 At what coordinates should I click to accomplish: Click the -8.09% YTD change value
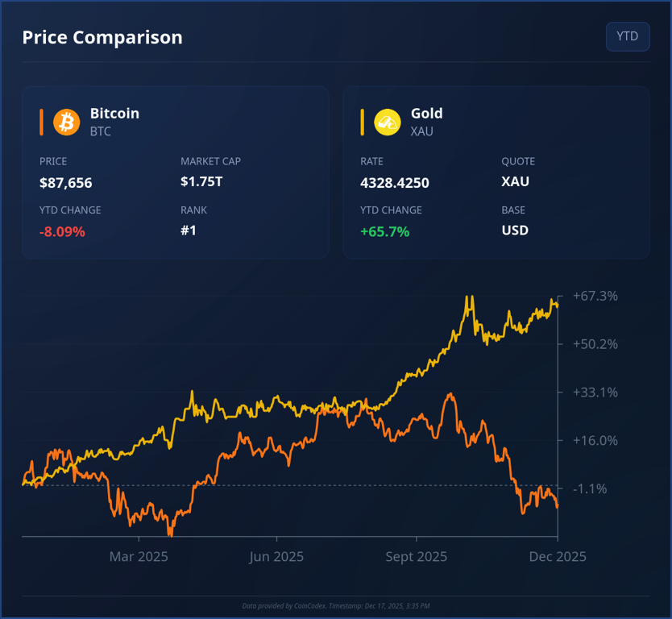[x=63, y=231]
